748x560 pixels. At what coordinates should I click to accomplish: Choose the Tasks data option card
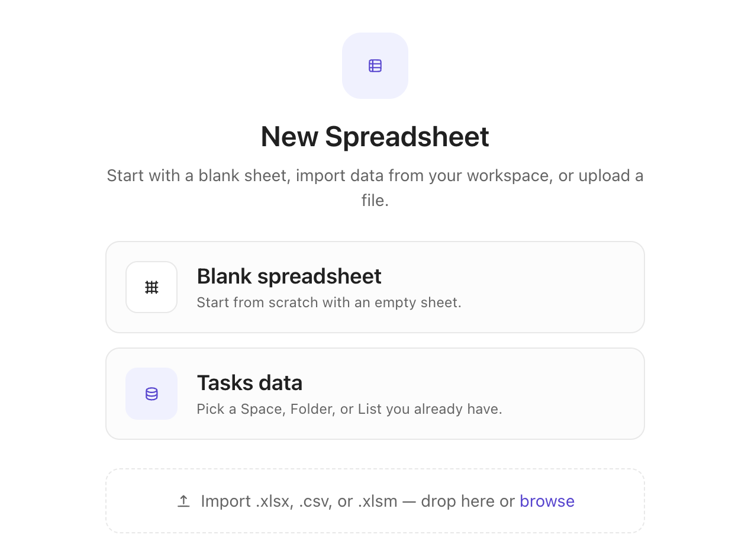coord(375,394)
